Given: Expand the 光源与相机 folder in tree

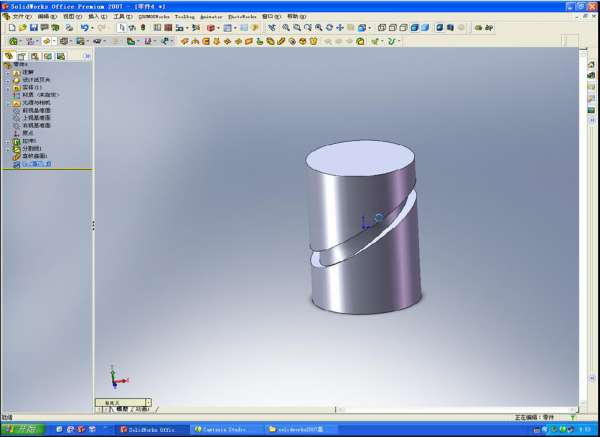Looking at the screenshot, I should [x=6, y=102].
